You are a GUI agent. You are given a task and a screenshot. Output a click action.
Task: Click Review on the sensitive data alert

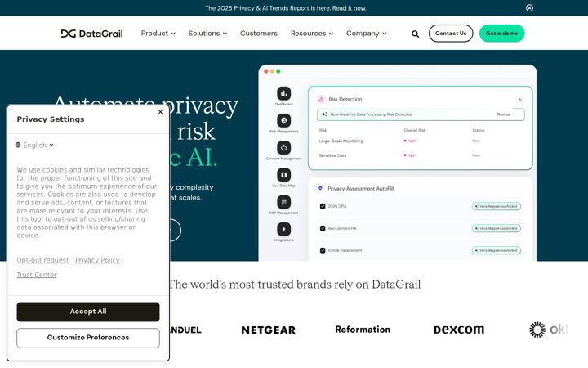tap(503, 114)
